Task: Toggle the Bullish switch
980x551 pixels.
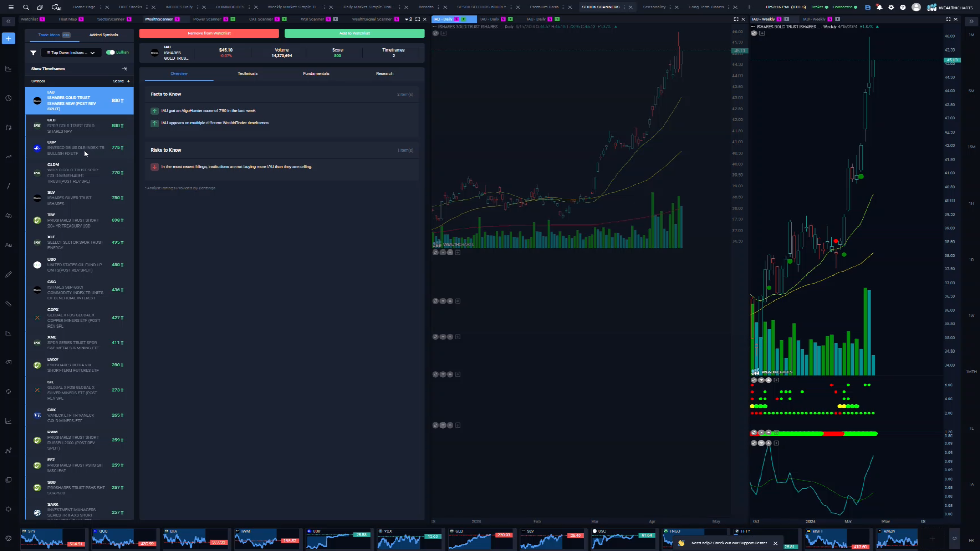Action: 110,52
